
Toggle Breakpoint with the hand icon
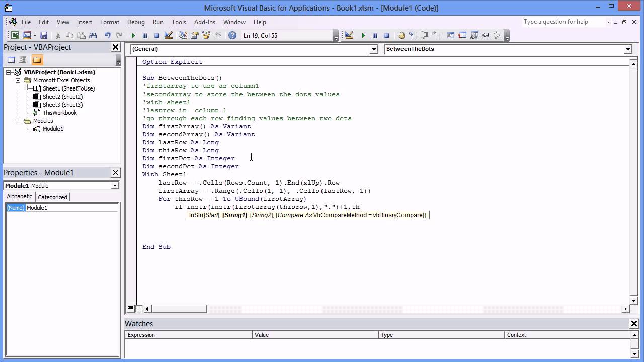pyautogui.click(x=401, y=35)
